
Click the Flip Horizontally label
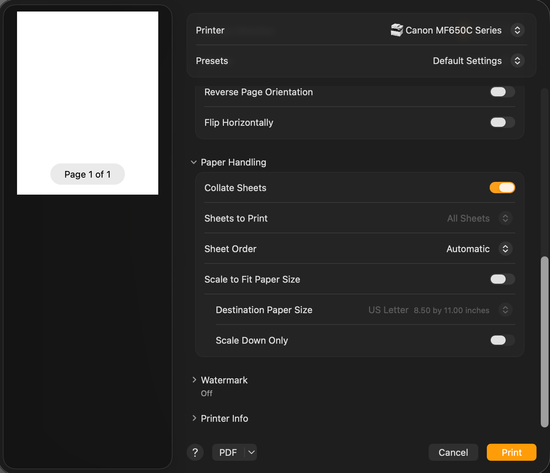pos(239,122)
